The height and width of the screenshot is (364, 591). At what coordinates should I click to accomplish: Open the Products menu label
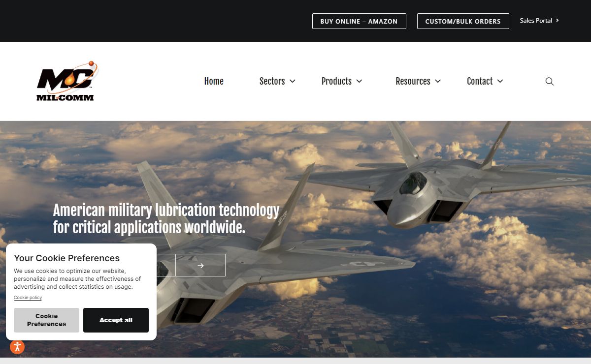tap(336, 81)
